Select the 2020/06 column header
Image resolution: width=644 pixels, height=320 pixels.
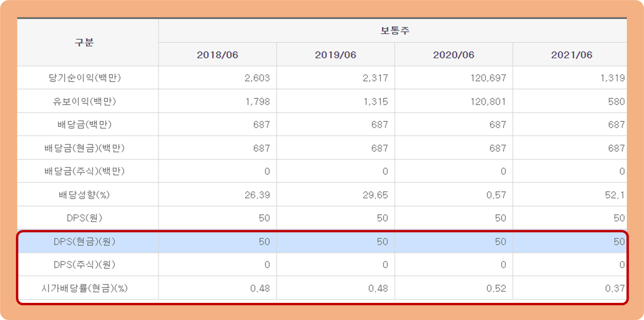click(454, 55)
